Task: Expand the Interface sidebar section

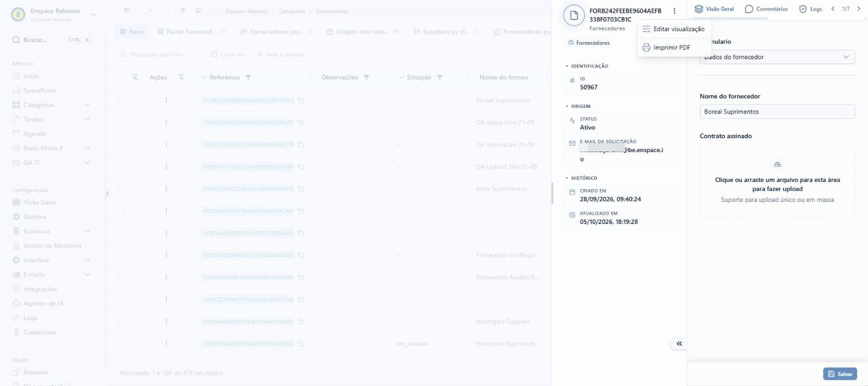Action: click(52, 260)
